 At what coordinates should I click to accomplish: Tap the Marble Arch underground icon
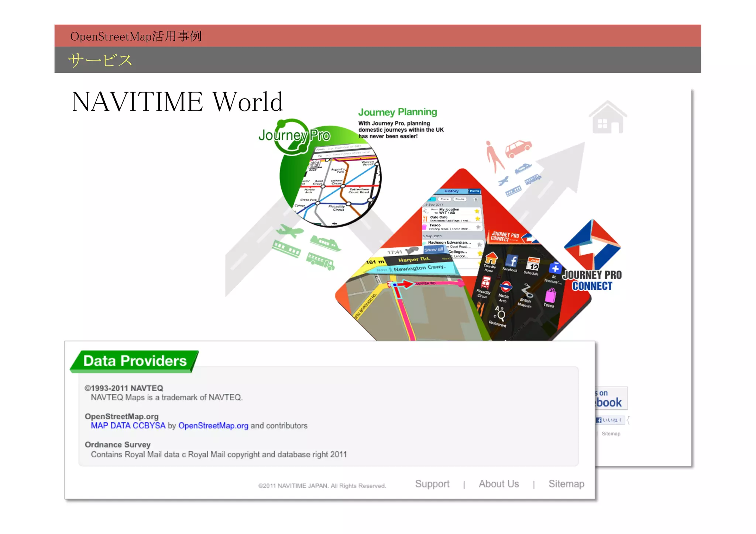(x=506, y=287)
